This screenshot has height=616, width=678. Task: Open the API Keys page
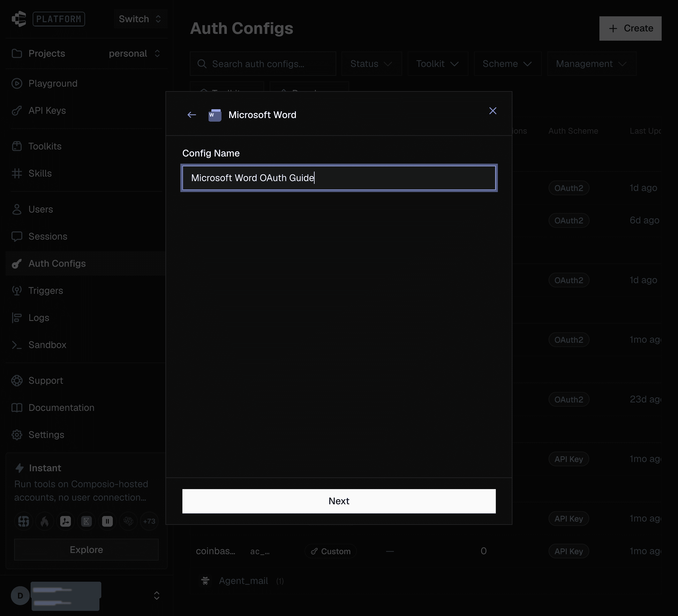tap(47, 110)
